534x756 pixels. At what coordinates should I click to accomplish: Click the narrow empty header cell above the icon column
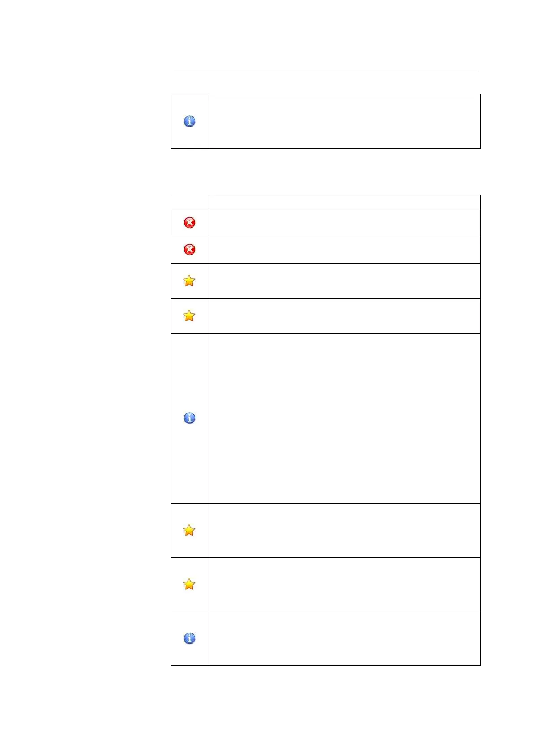click(189, 202)
